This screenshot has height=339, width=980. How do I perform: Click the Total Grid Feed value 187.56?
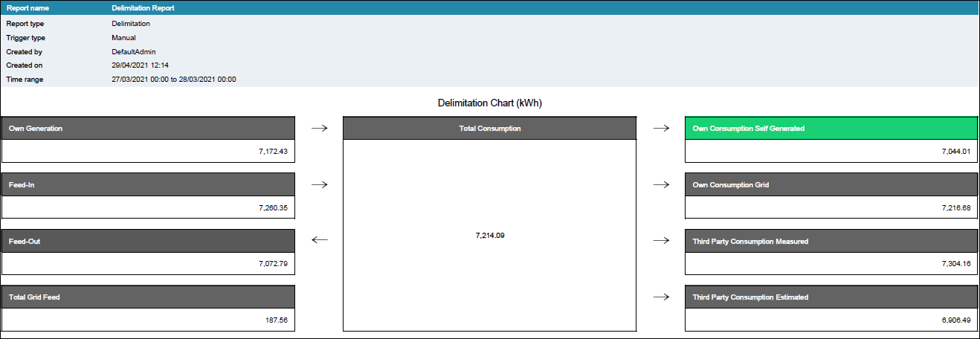click(x=276, y=320)
